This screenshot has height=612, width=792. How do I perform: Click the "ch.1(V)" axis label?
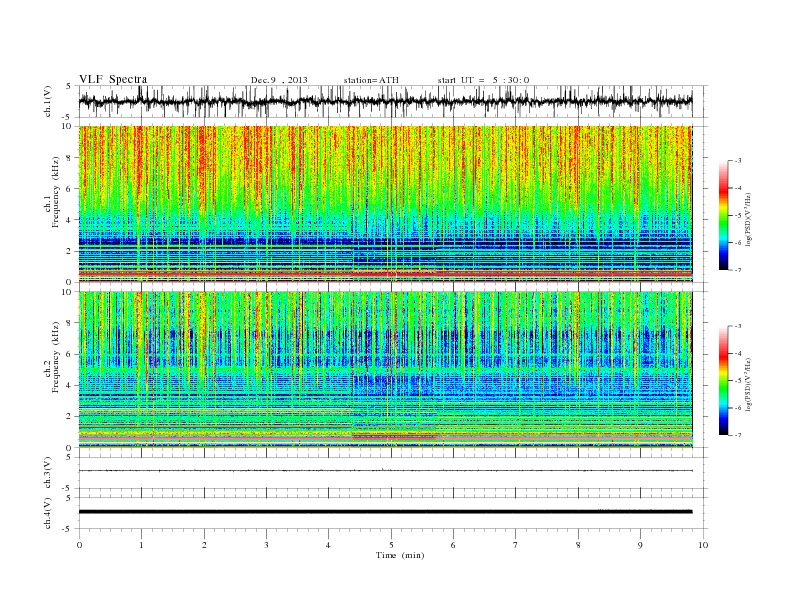tap(48, 102)
